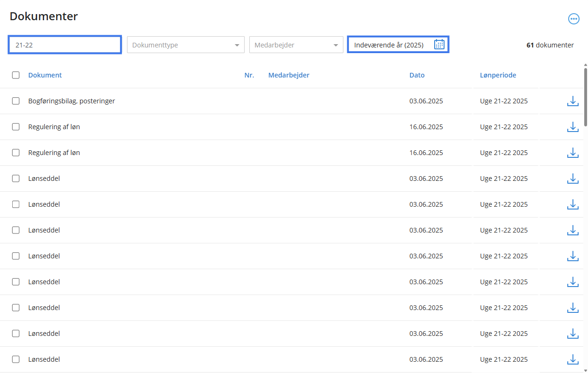Download the second Lønseddel in the list
Screen dimensions: 588x373
tap(572, 204)
